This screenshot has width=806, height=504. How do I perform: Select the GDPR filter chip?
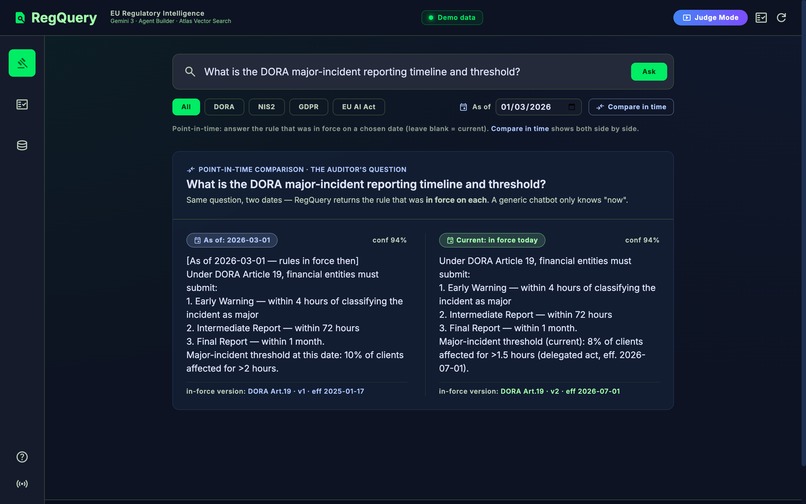[308, 107]
